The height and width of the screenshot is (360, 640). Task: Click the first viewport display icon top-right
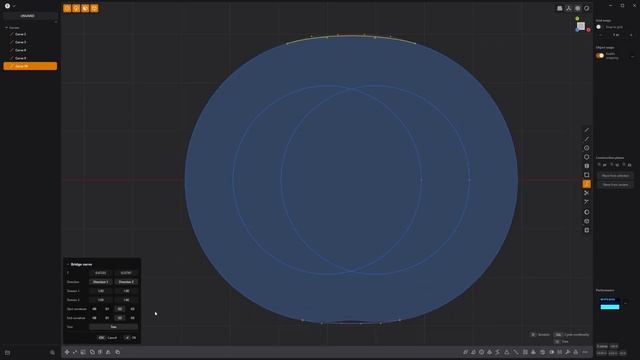[x=560, y=8]
